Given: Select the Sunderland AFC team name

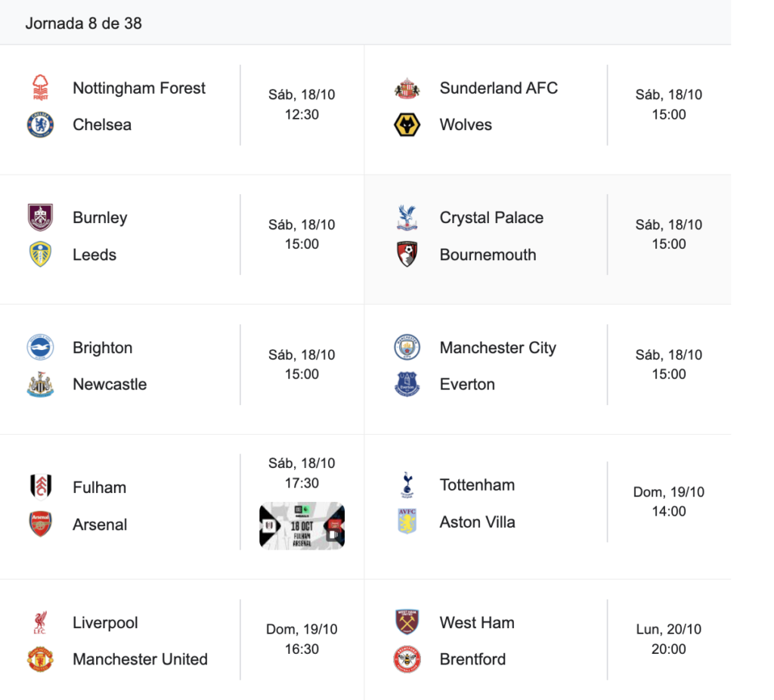Looking at the screenshot, I should (498, 88).
